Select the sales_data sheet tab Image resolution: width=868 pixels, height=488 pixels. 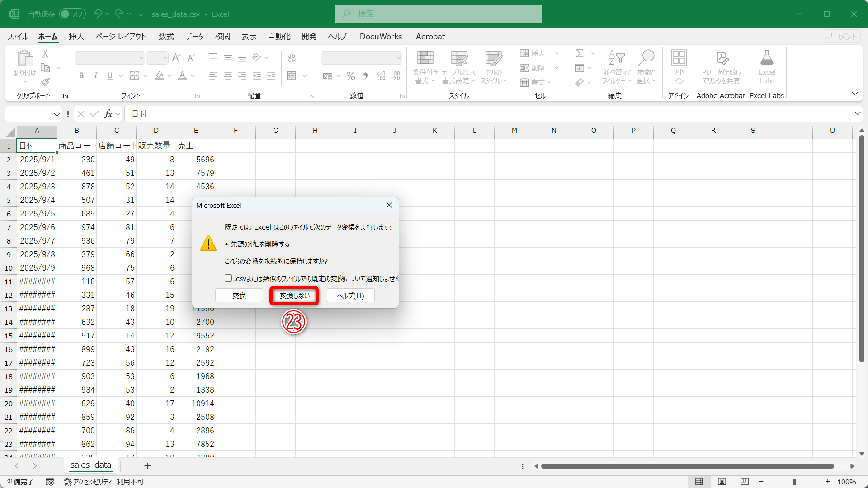91,465
